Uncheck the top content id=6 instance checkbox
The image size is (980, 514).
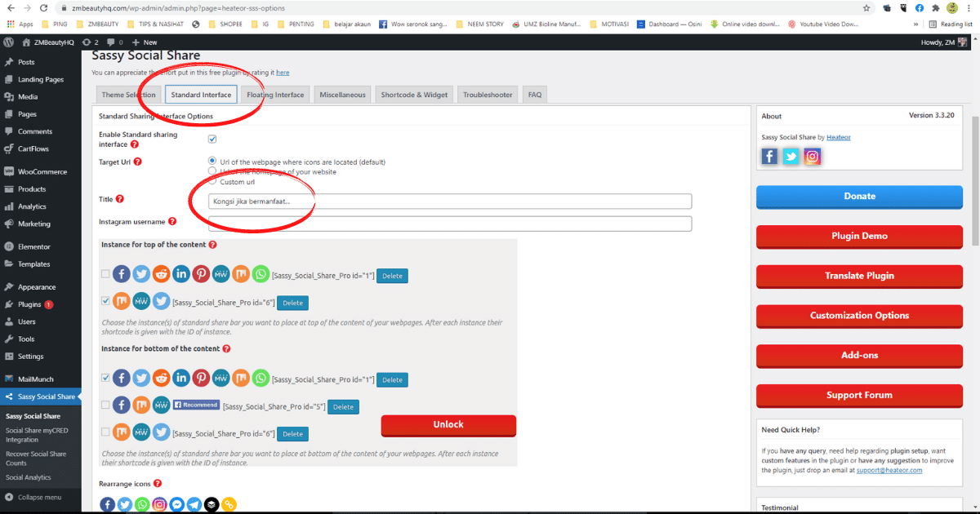(x=105, y=301)
